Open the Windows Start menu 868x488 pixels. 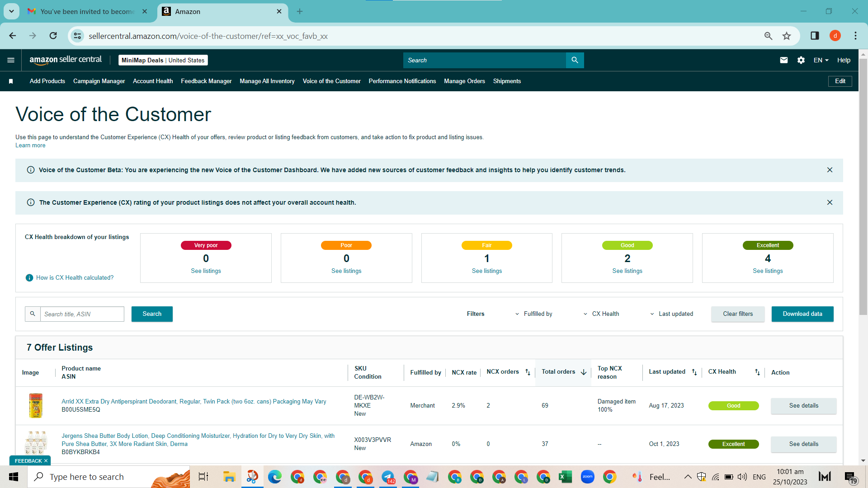click(x=14, y=477)
